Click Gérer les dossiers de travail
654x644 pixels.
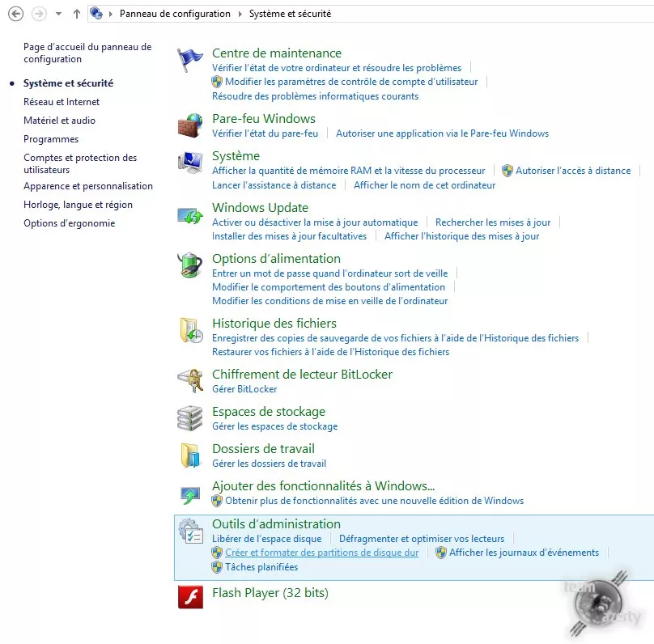(269, 464)
